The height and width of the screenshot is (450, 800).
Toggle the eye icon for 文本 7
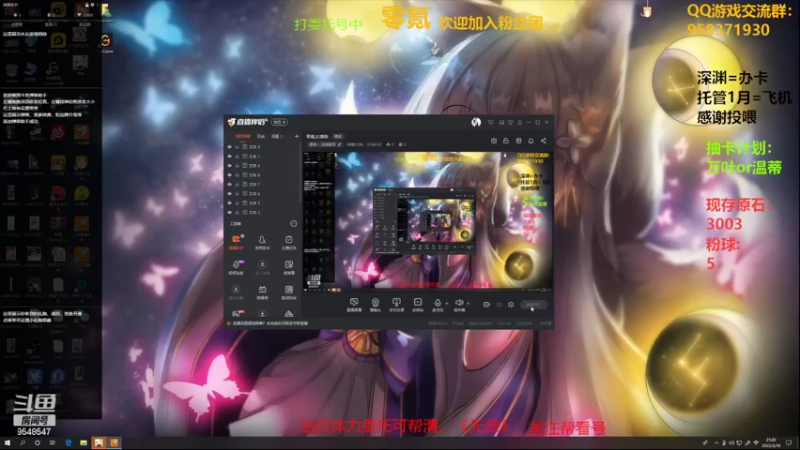pyautogui.click(x=230, y=184)
